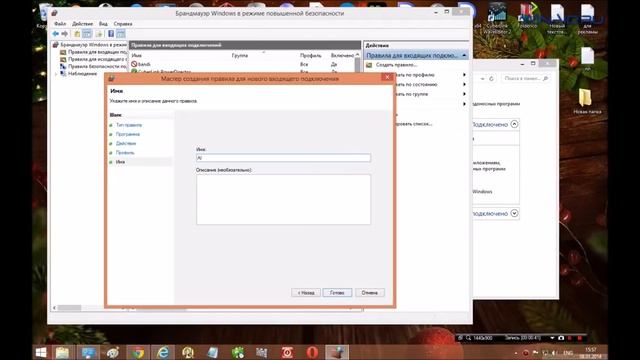Click the Создать правило icon in the actions pane
This screenshot has width=640, height=360.
[369, 65]
